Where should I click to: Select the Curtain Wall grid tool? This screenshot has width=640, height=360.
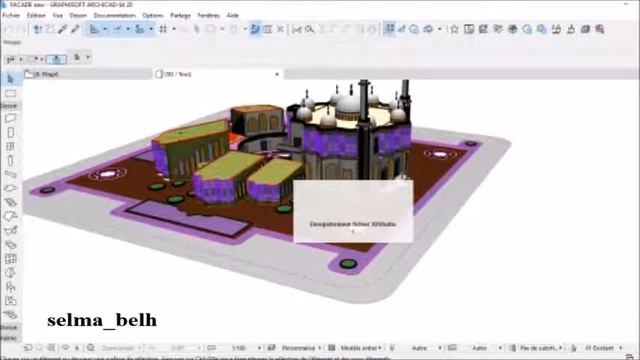click(11, 259)
